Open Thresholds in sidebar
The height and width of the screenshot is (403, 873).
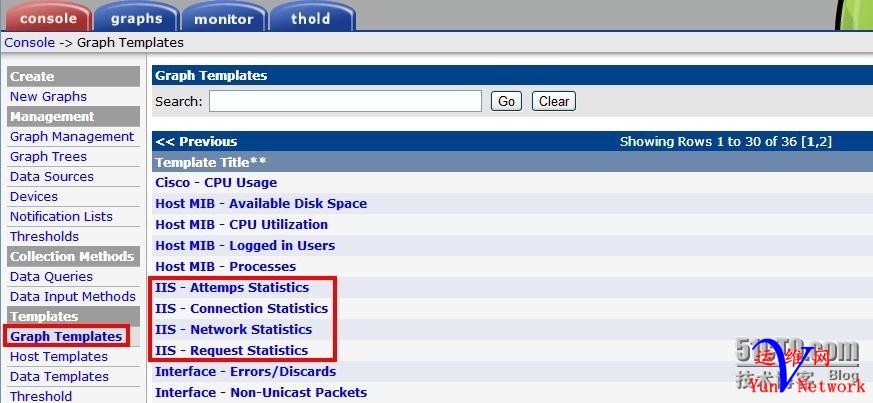point(44,237)
